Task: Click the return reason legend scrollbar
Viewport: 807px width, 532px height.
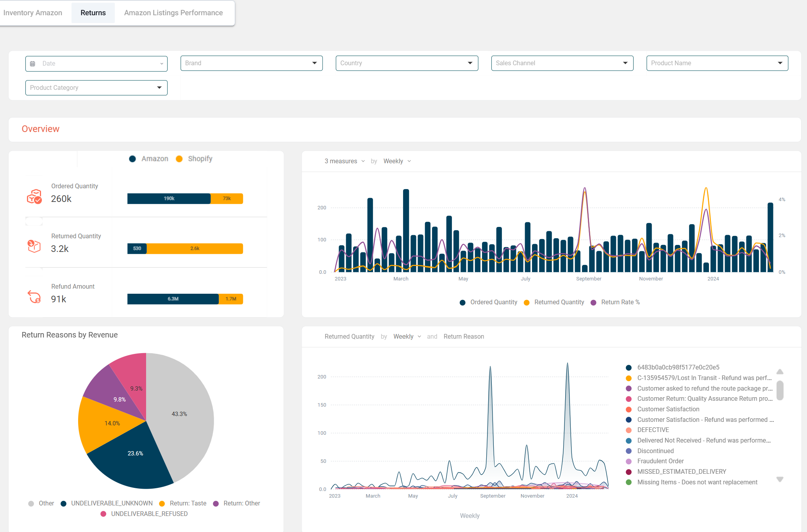Action: tap(780, 391)
